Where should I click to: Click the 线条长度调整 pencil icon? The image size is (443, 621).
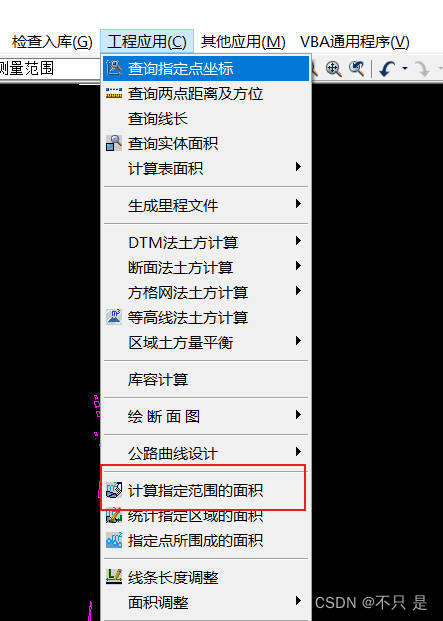[114, 577]
